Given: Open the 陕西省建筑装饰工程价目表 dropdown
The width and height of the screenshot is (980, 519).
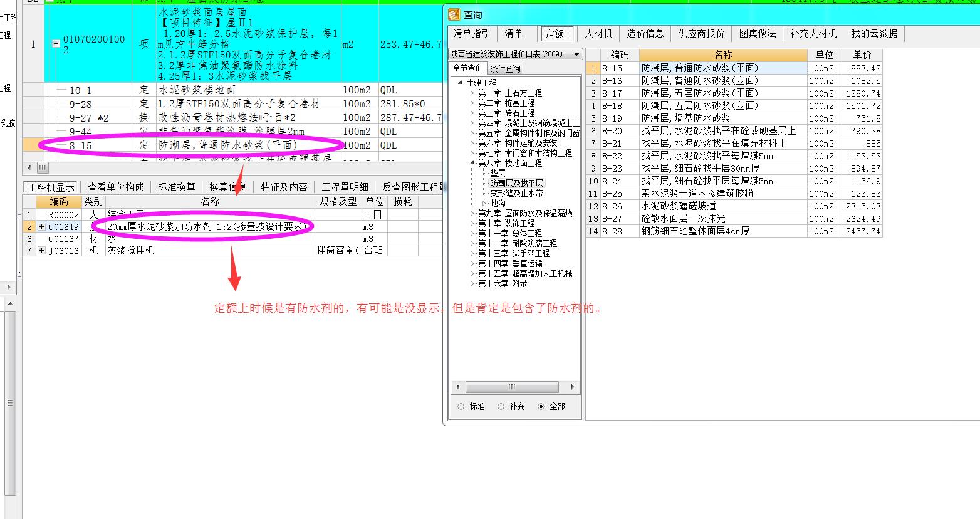Looking at the screenshot, I should 576,54.
